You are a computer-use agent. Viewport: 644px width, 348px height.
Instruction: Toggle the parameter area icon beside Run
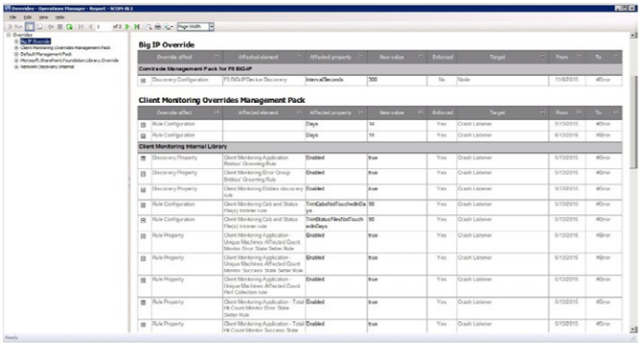30,27
